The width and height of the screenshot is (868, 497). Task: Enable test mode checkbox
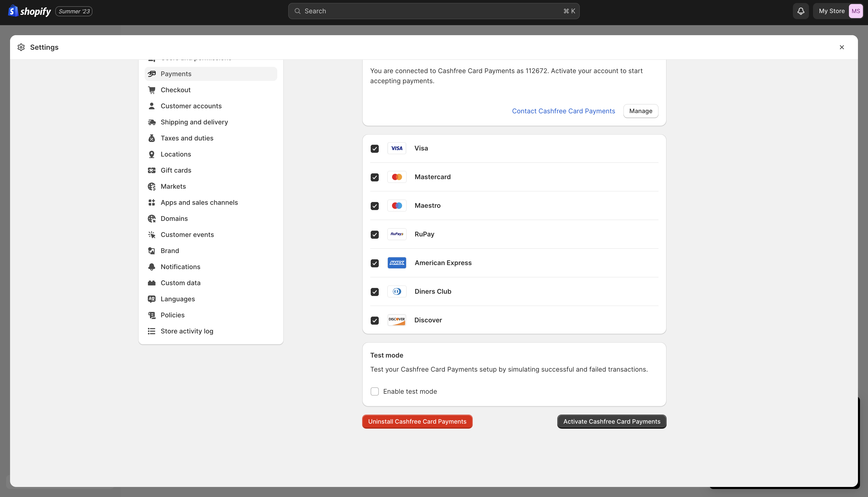pyautogui.click(x=375, y=391)
